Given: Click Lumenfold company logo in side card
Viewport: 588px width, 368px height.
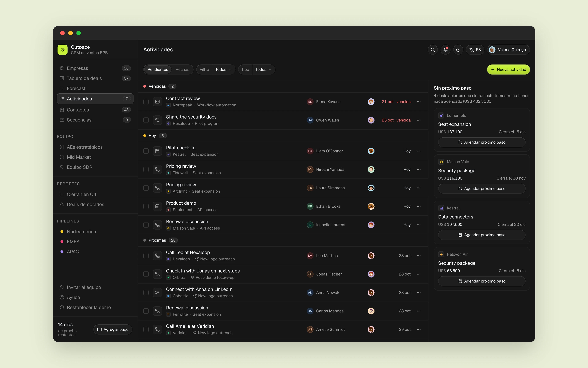Looking at the screenshot, I should [441, 115].
